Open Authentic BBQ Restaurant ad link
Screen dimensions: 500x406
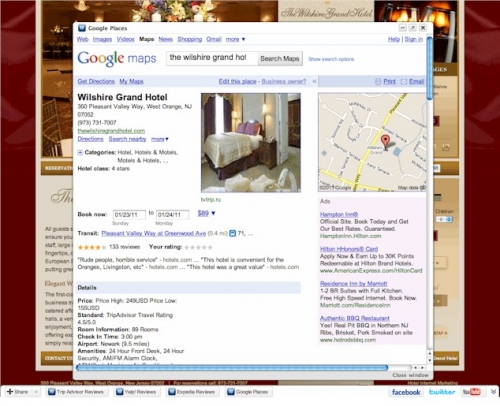click(355, 318)
